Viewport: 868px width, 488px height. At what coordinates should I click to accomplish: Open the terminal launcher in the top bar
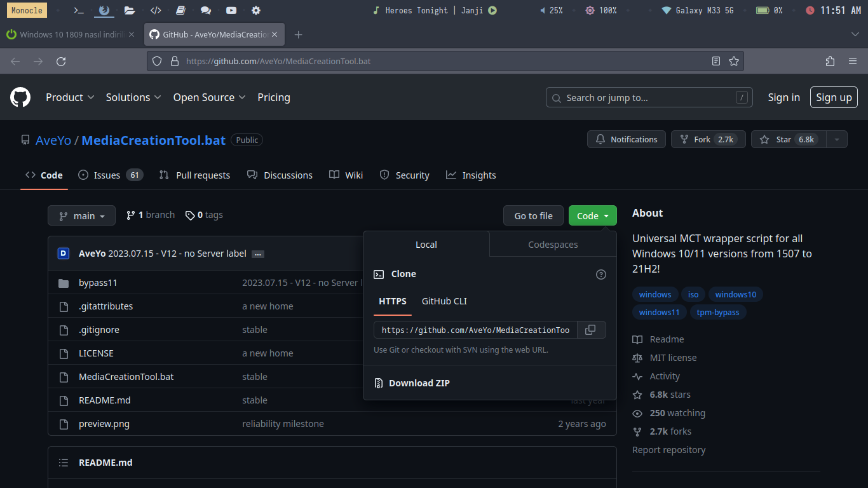[79, 10]
